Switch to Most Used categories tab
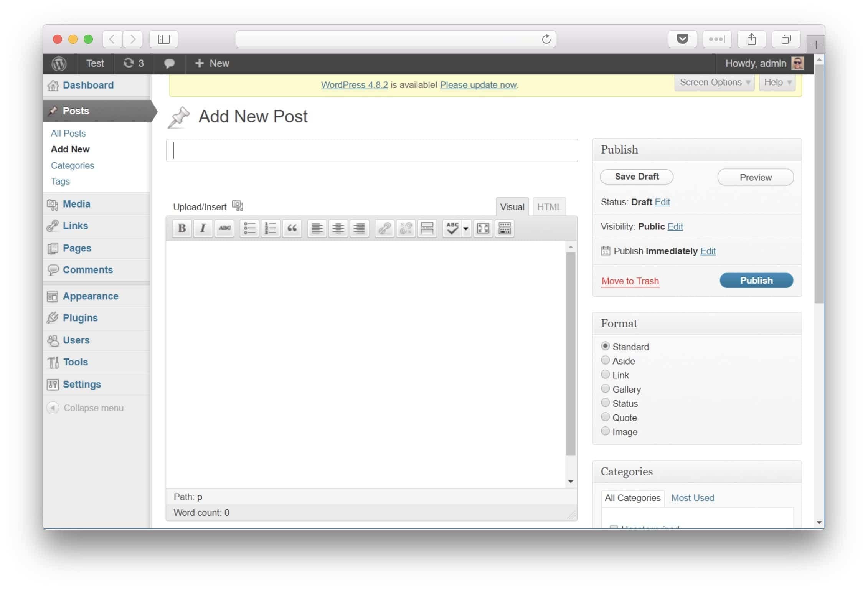This screenshot has height=591, width=868. click(x=692, y=498)
